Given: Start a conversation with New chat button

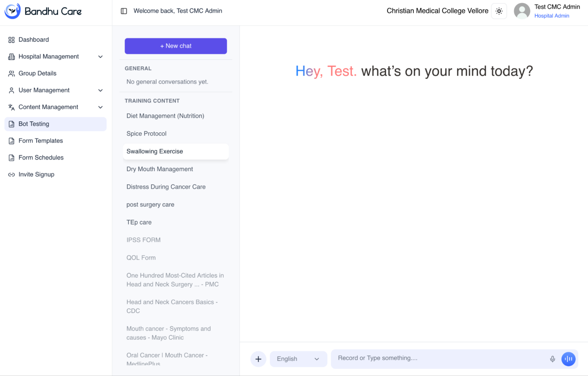Looking at the screenshot, I should coord(176,46).
